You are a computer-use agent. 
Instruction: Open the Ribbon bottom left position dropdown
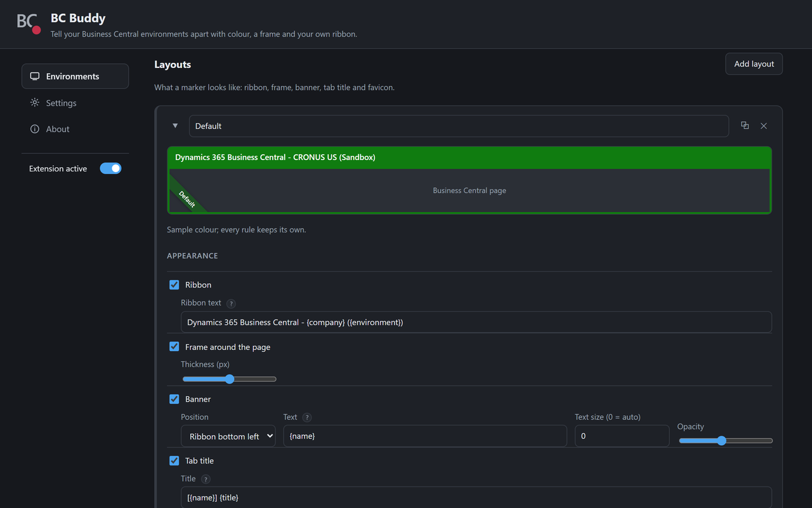click(x=228, y=436)
